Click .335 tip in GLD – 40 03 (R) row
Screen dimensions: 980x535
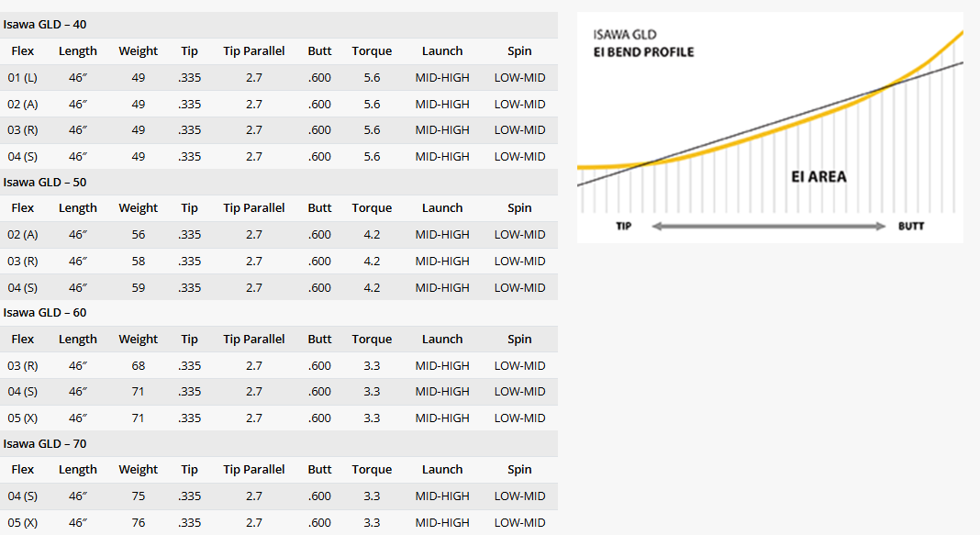(189, 130)
